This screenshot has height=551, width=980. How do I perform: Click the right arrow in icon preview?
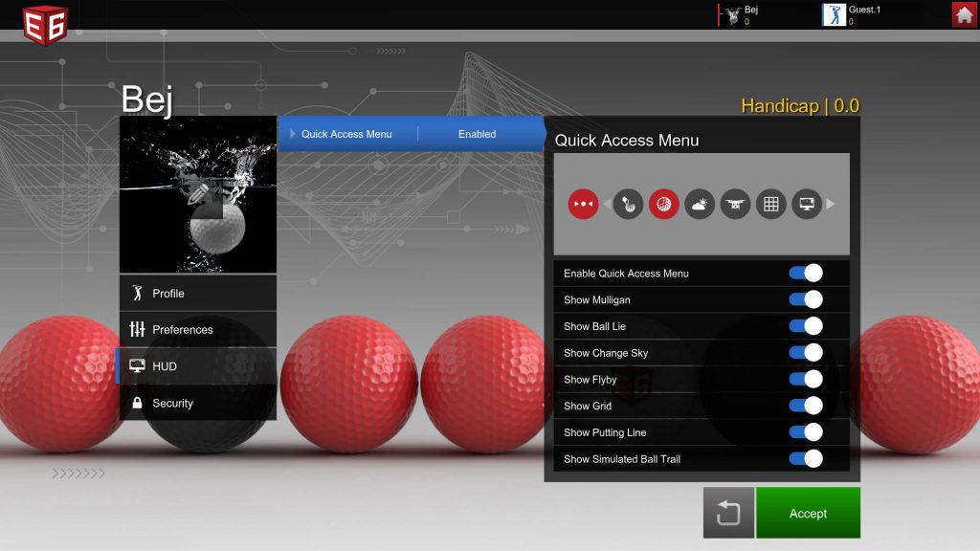coord(831,205)
